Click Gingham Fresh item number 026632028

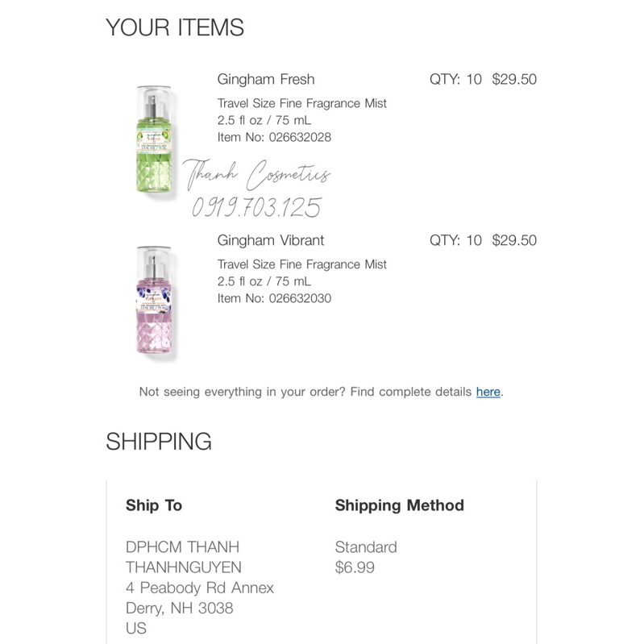(274, 137)
